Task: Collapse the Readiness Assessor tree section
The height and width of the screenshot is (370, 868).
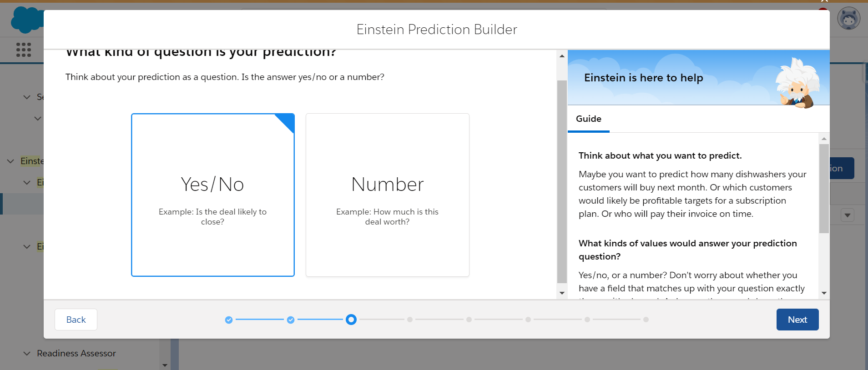Action: pyautogui.click(x=27, y=354)
